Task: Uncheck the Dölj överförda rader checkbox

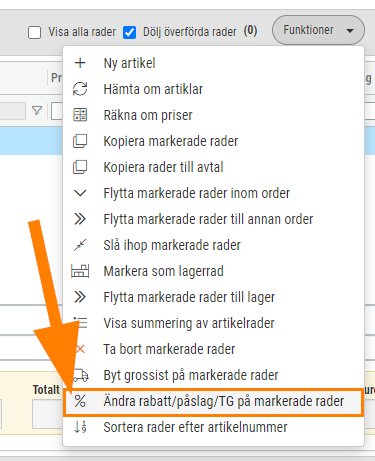Action: [129, 33]
